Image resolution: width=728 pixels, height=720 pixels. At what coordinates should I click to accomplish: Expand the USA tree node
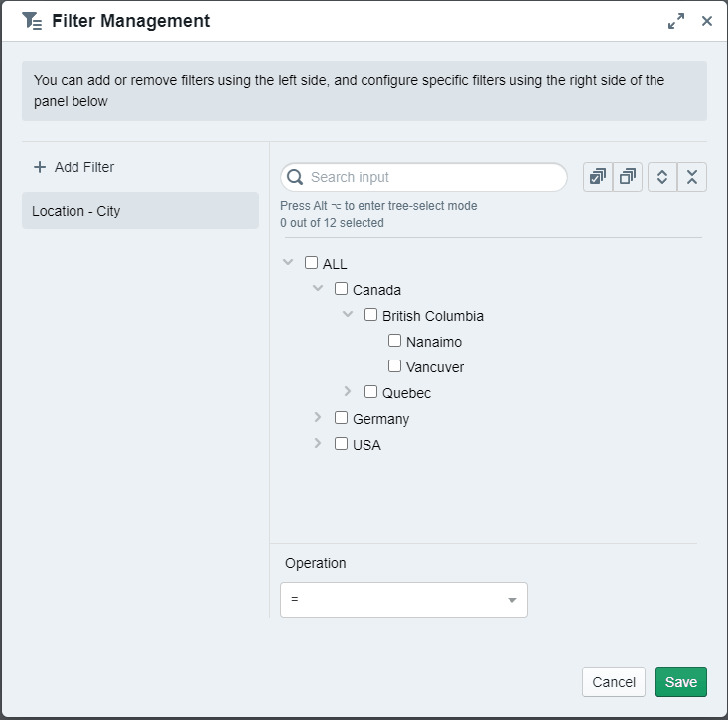click(318, 444)
